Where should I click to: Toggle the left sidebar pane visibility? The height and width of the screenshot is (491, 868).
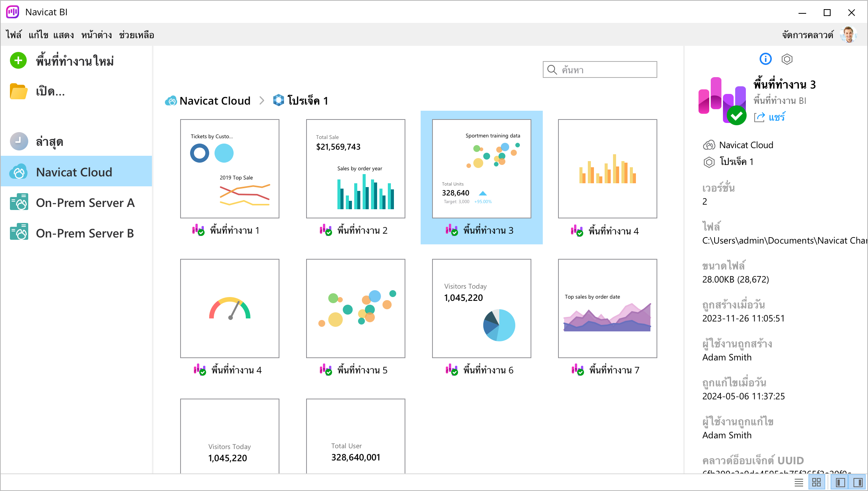click(x=840, y=482)
